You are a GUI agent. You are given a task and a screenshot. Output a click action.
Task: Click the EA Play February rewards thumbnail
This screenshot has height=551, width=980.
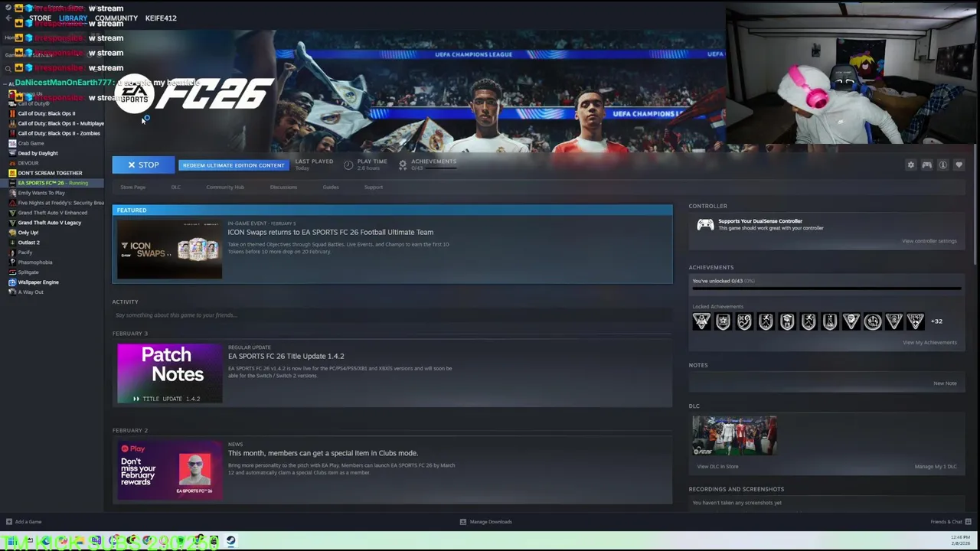169,471
